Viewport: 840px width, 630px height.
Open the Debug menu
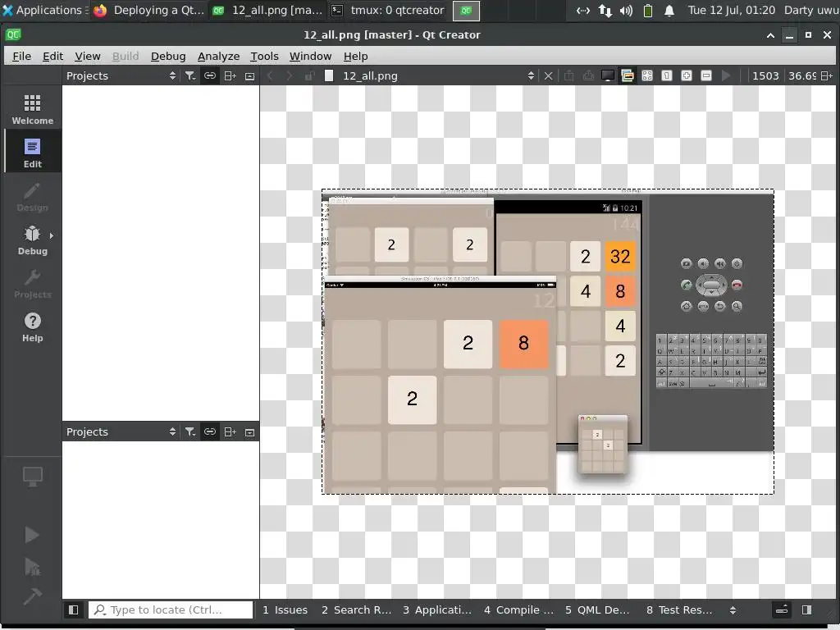(x=168, y=57)
